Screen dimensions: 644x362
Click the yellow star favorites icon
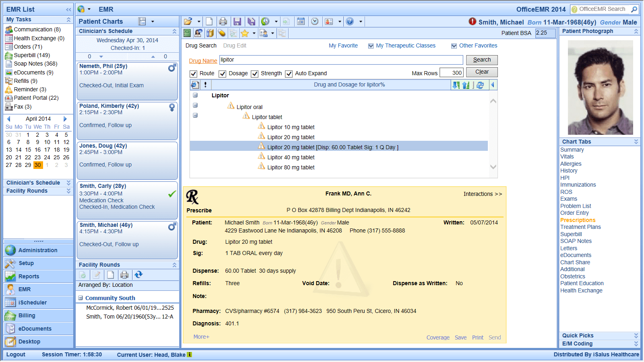point(244,33)
